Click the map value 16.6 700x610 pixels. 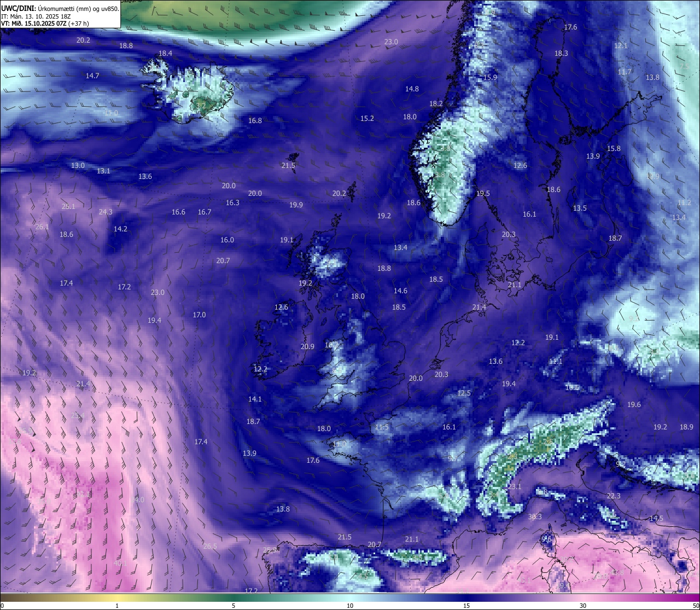coord(178,212)
